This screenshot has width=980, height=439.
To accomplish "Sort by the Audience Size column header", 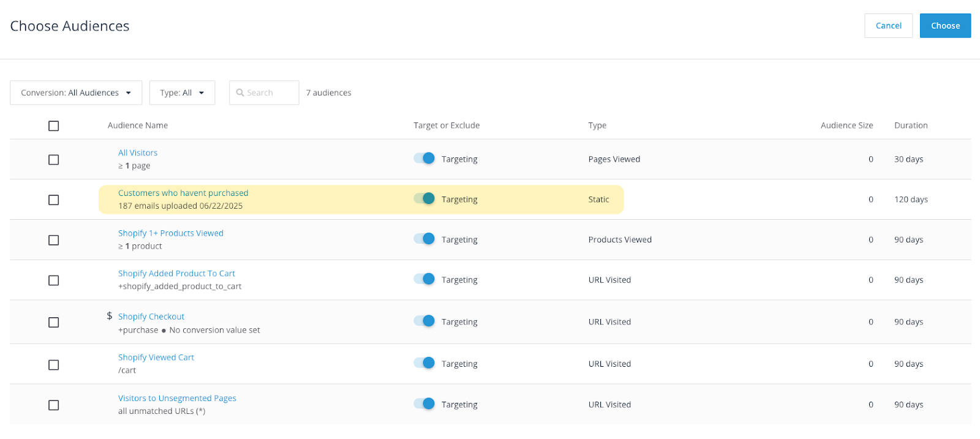I will (846, 126).
